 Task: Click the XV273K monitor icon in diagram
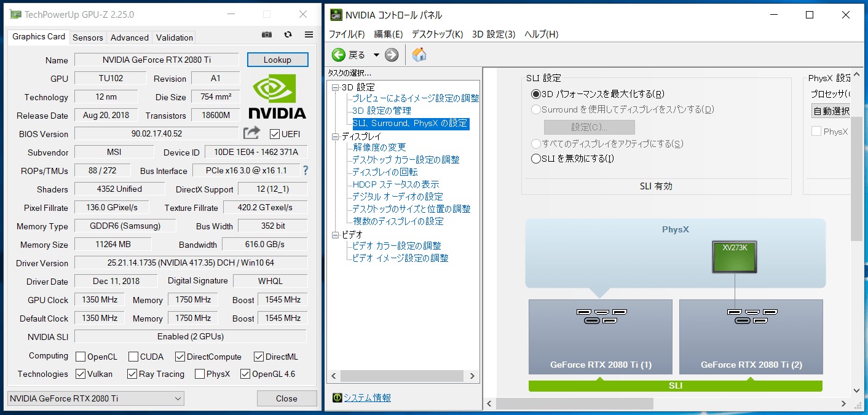[735, 257]
